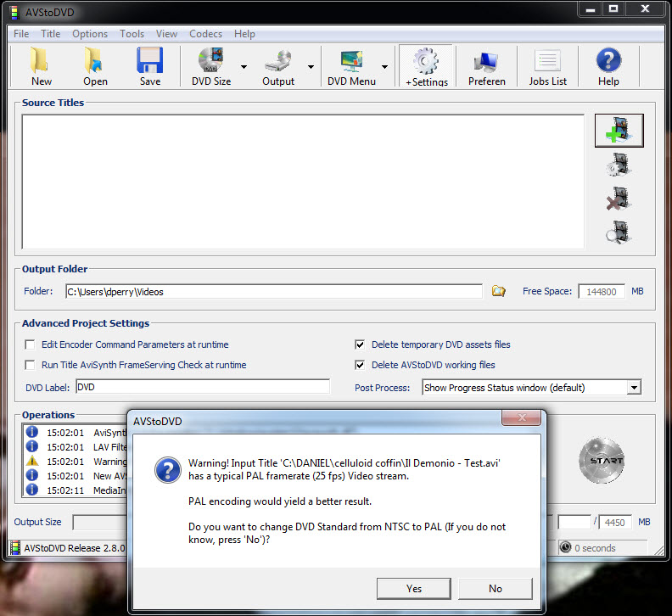This screenshot has width=672, height=616.
Task: Click info icon of the 15:02:11 MediaInfo row
Action: click(32, 490)
